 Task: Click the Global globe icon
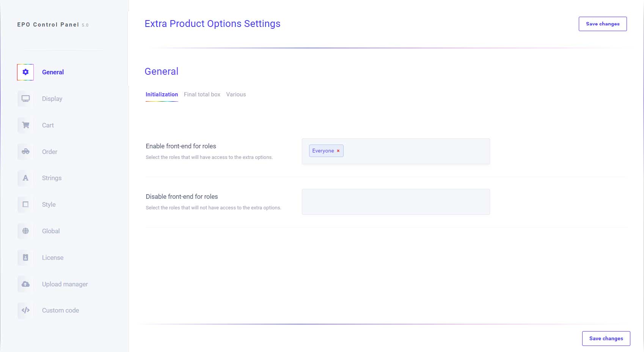tap(25, 231)
